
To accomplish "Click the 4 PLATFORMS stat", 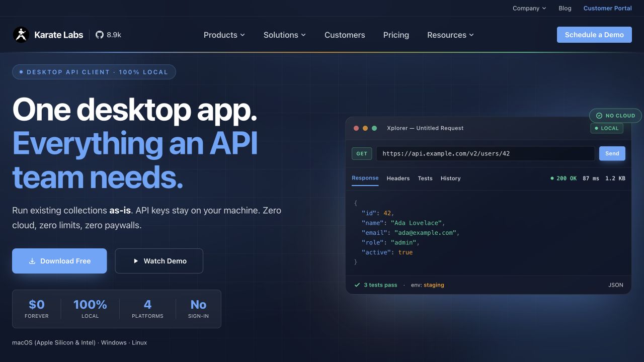I will click(147, 309).
